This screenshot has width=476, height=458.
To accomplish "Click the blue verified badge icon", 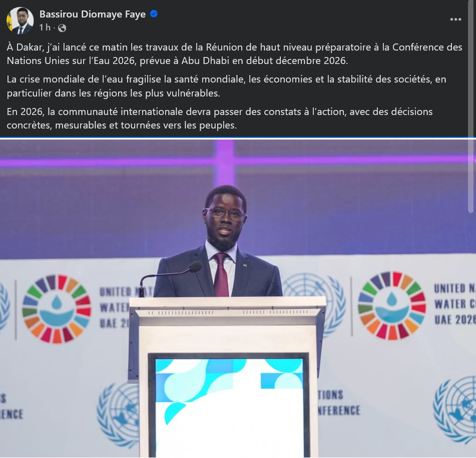I will click(154, 14).
